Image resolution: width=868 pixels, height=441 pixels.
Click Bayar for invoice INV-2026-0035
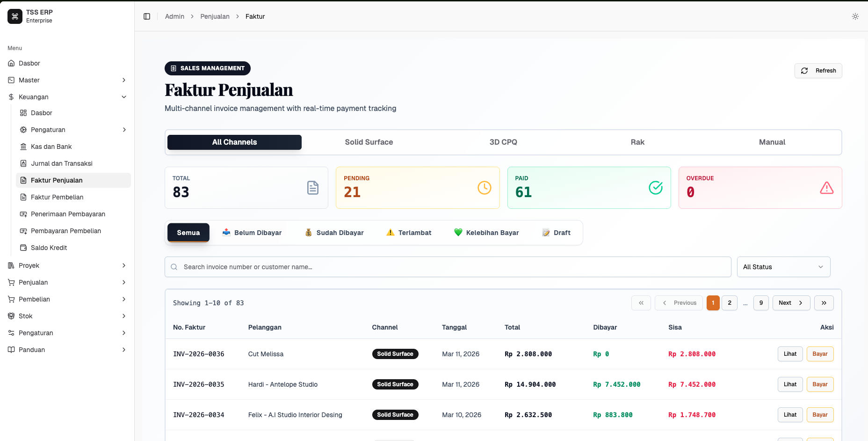point(820,384)
